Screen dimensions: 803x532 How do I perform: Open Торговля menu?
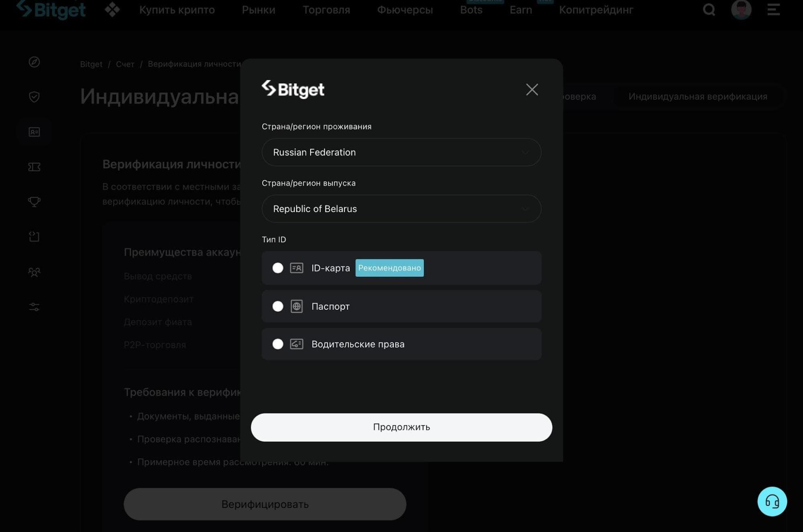pyautogui.click(x=326, y=10)
